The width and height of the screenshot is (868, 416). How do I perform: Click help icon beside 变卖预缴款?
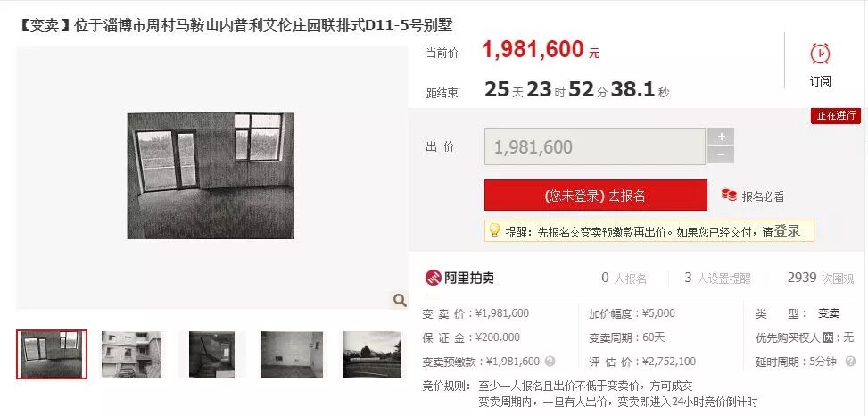click(550, 362)
